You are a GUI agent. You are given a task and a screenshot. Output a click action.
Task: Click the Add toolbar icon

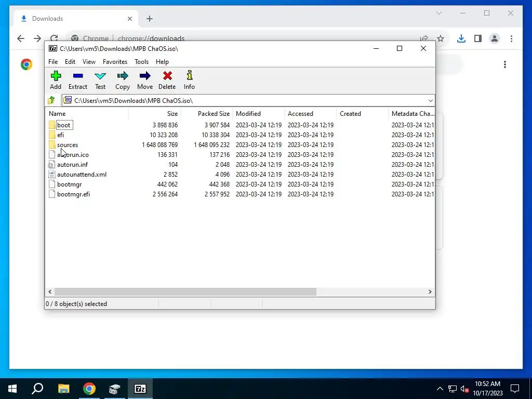[56, 76]
